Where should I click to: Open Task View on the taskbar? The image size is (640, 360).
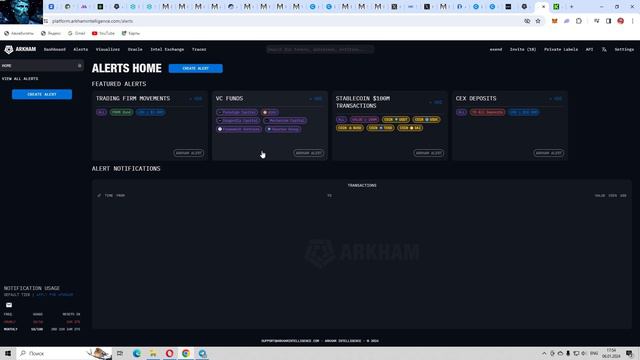(x=120, y=353)
